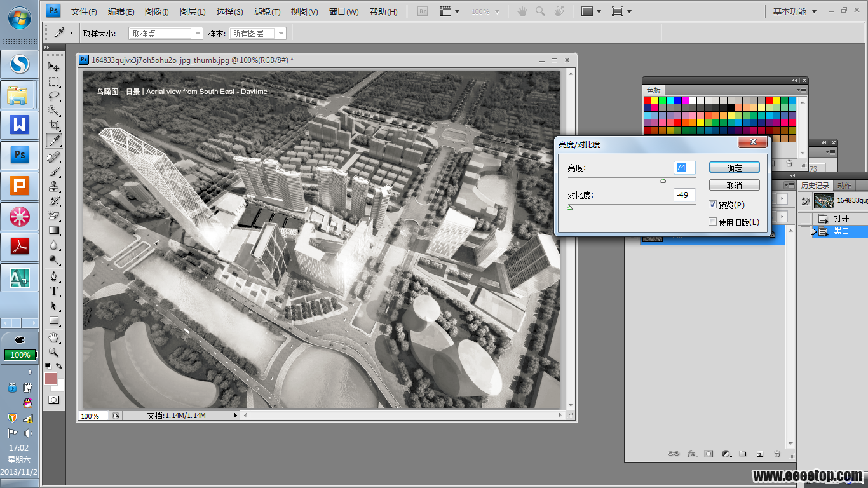Viewport: 868px width, 488px height.
Task: Open the 文件(F) menu
Action: point(84,12)
